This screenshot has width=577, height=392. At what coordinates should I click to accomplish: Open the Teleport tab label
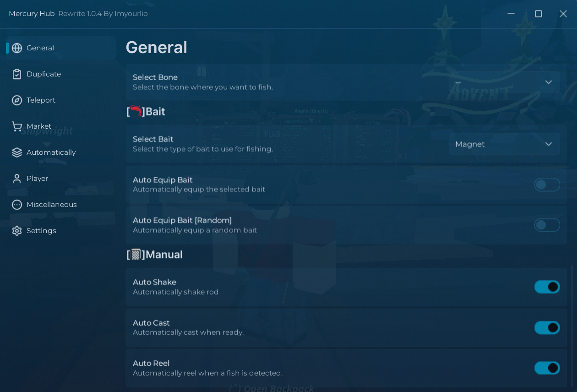pyautogui.click(x=41, y=100)
